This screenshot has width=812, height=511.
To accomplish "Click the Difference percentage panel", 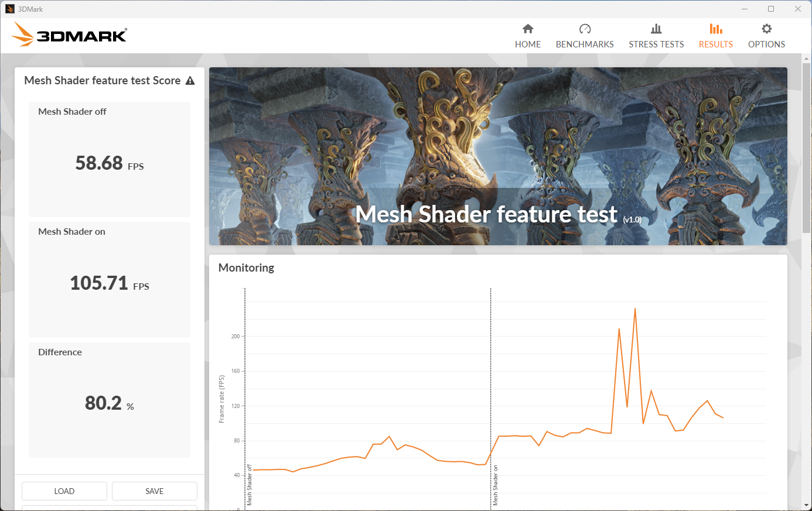I will tap(110, 400).
